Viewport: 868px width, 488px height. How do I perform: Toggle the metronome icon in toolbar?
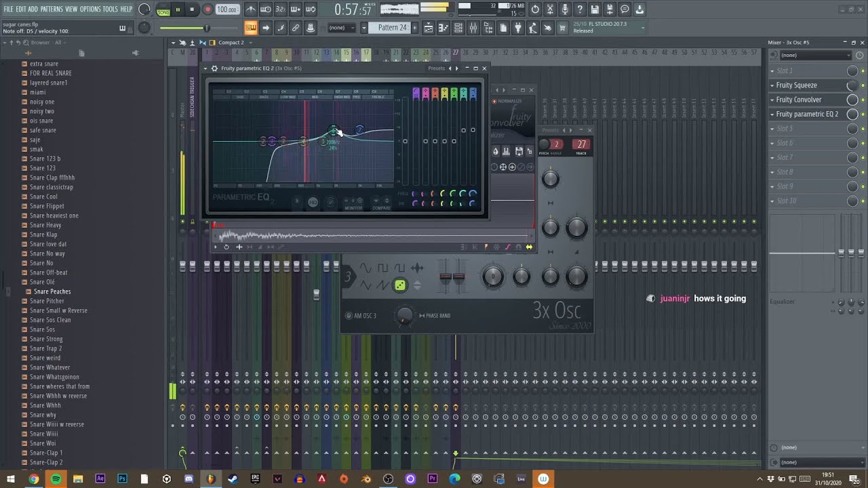(250, 9)
